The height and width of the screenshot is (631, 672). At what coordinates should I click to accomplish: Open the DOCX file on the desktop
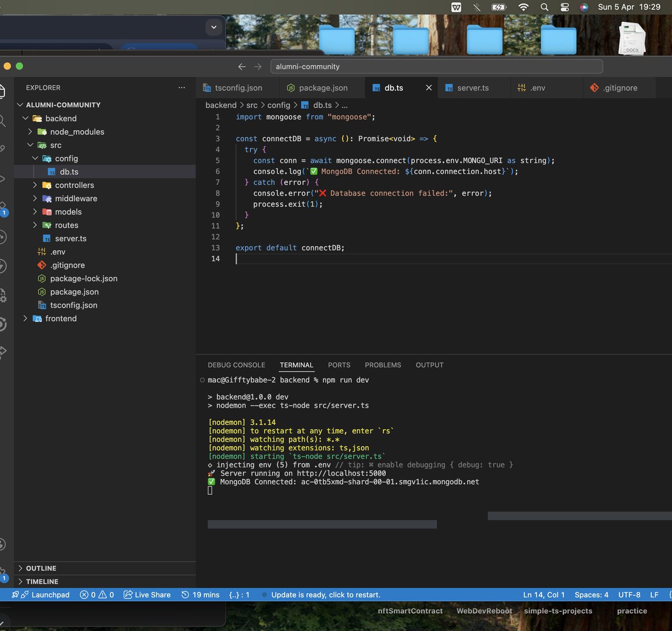[632, 38]
